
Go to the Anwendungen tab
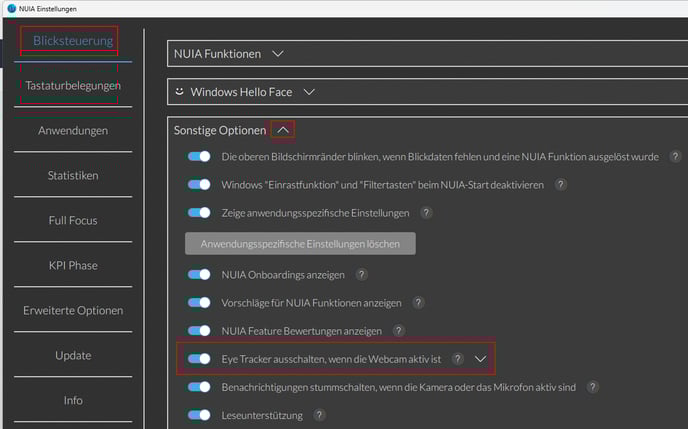73,131
